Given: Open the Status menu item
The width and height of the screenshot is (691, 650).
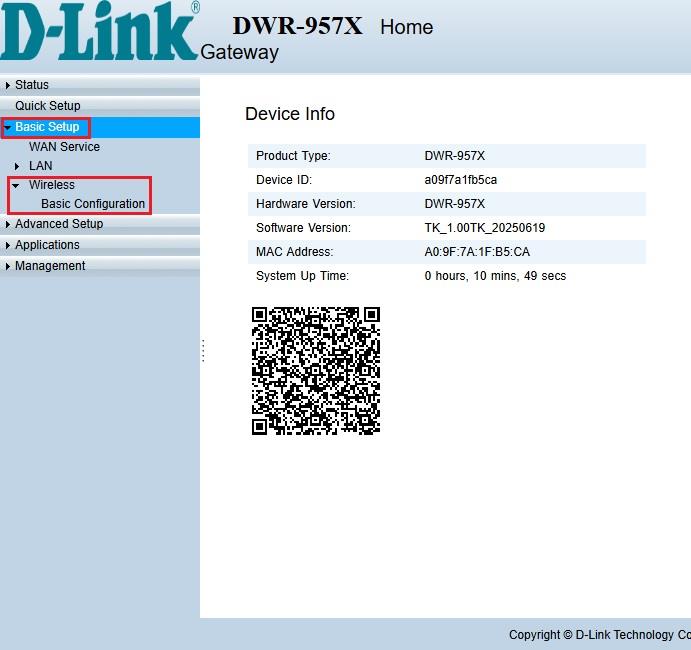Looking at the screenshot, I should pos(32,85).
